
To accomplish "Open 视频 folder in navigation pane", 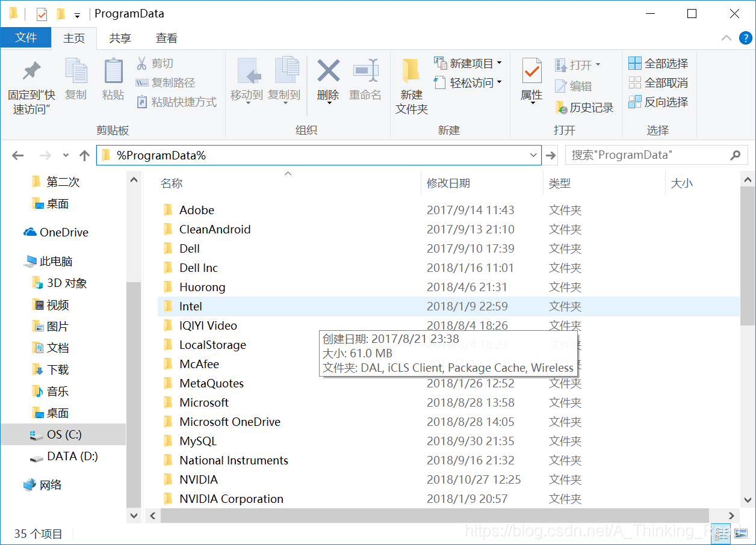I will click(50, 305).
